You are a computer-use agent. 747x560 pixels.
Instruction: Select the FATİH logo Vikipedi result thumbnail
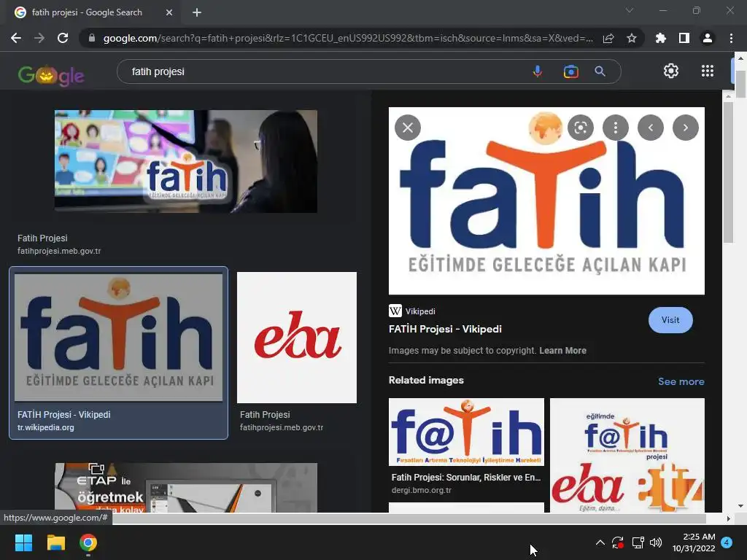[118, 337]
